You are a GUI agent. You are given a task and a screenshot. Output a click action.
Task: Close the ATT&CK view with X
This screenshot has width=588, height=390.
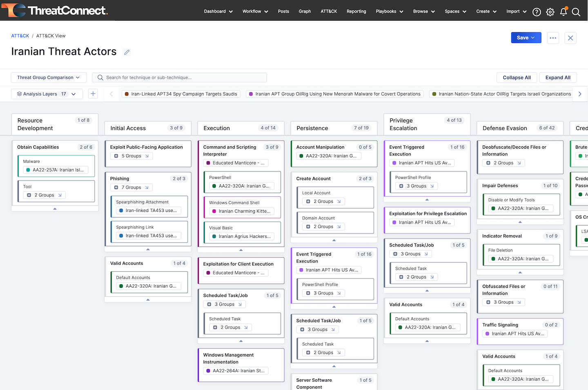click(570, 38)
